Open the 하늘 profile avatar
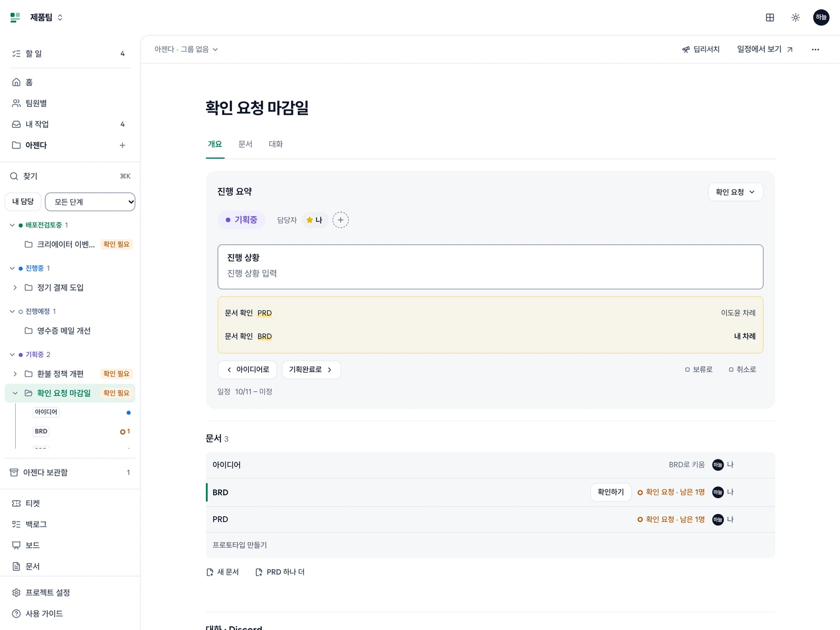 coord(821,17)
